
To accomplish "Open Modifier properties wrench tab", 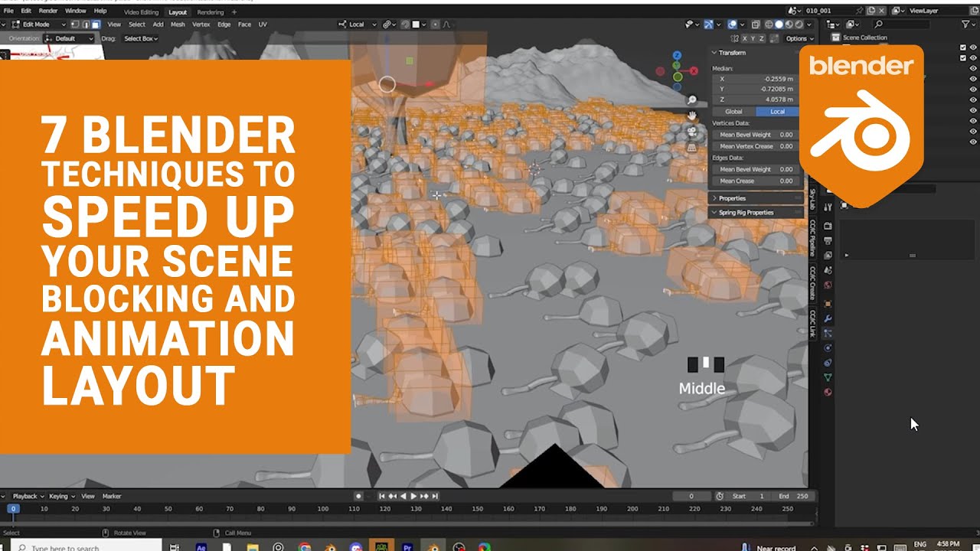I will (828, 318).
